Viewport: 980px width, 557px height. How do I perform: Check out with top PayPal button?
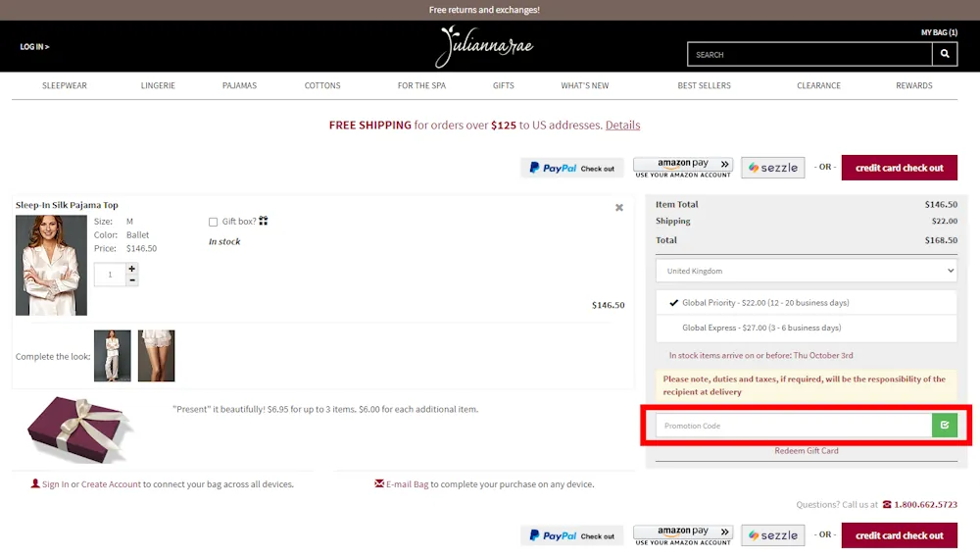click(572, 168)
